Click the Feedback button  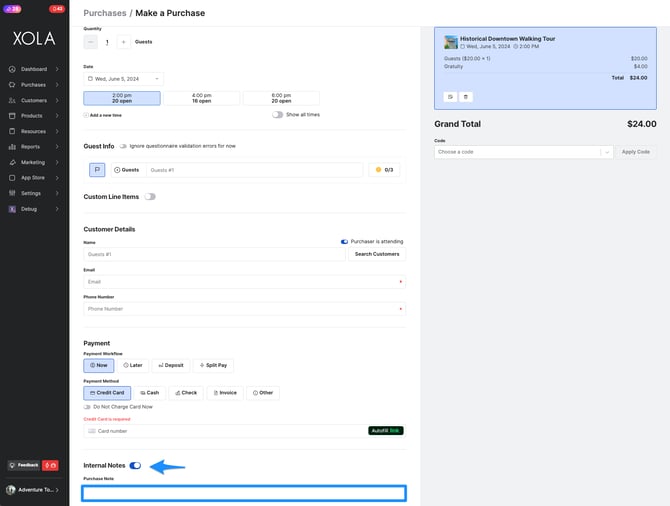(x=24, y=465)
